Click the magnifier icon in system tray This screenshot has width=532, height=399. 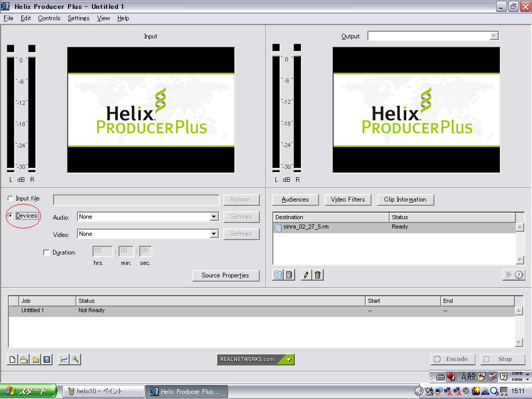495,392
